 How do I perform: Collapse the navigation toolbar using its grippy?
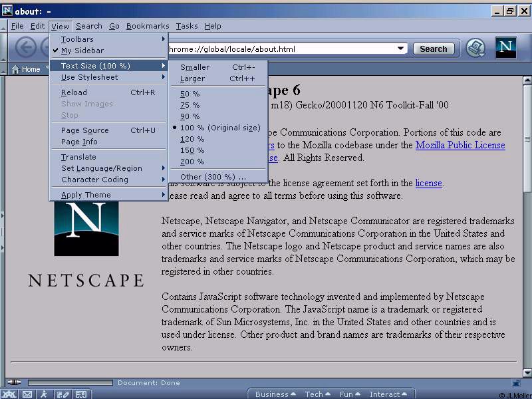click(x=4, y=47)
